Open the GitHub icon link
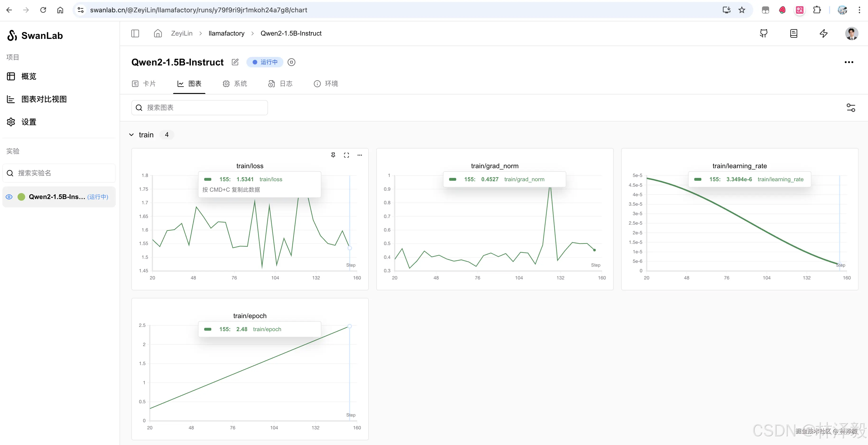Viewport: 868px width, 445px height. coord(764,33)
